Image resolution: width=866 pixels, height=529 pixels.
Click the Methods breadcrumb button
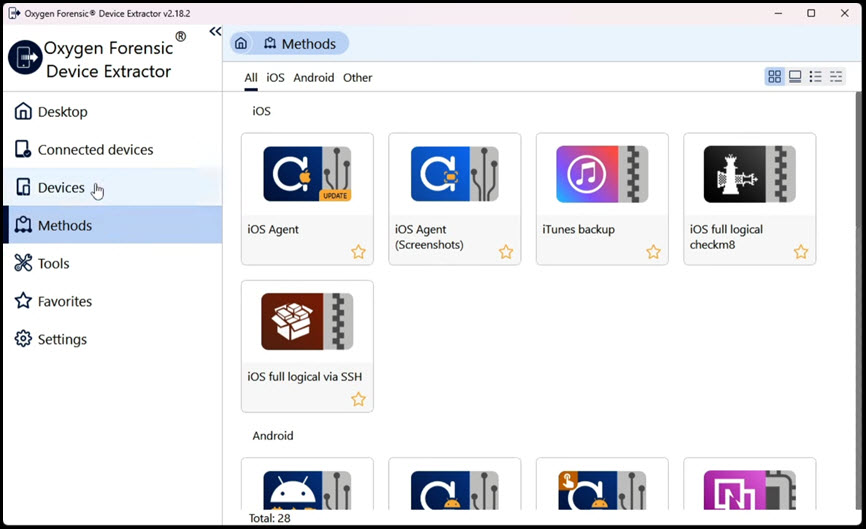click(300, 44)
